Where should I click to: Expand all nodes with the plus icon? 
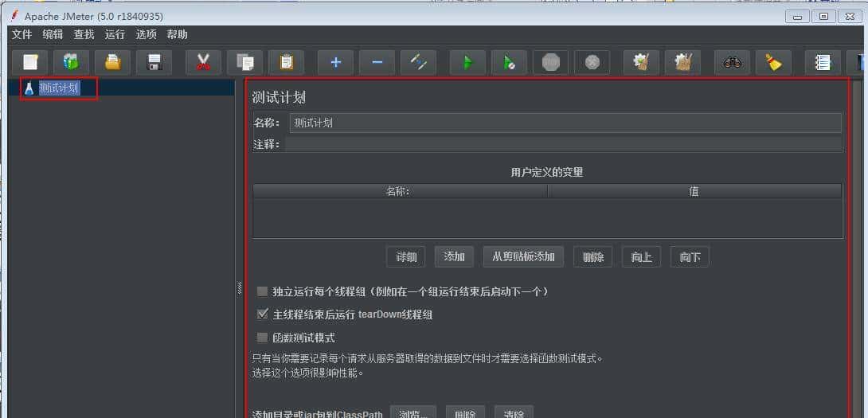(x=335, y=63)
